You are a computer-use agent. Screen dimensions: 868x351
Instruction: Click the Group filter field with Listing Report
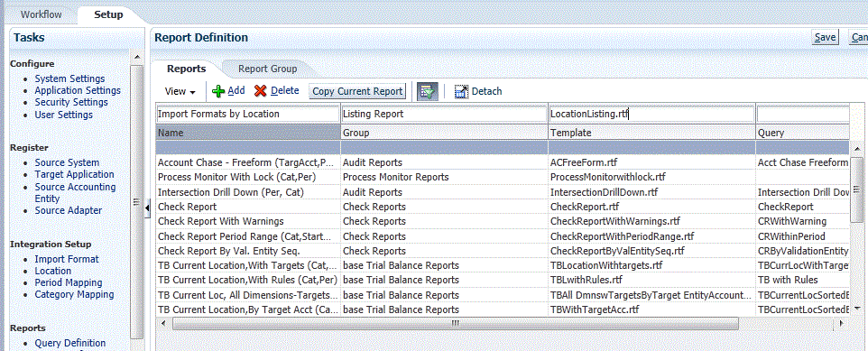tap(444, 114)
